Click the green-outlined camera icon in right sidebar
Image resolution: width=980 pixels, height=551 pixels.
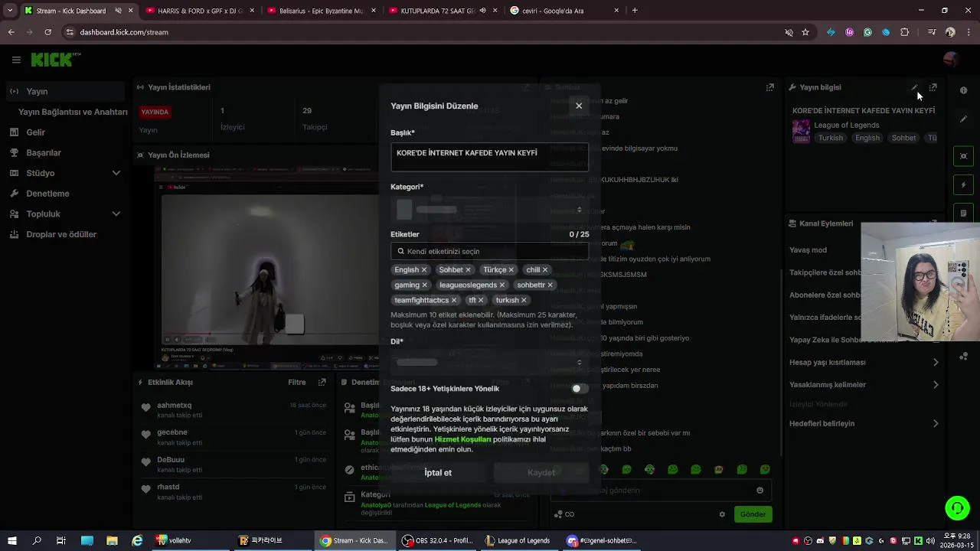[x=964, y=156]
